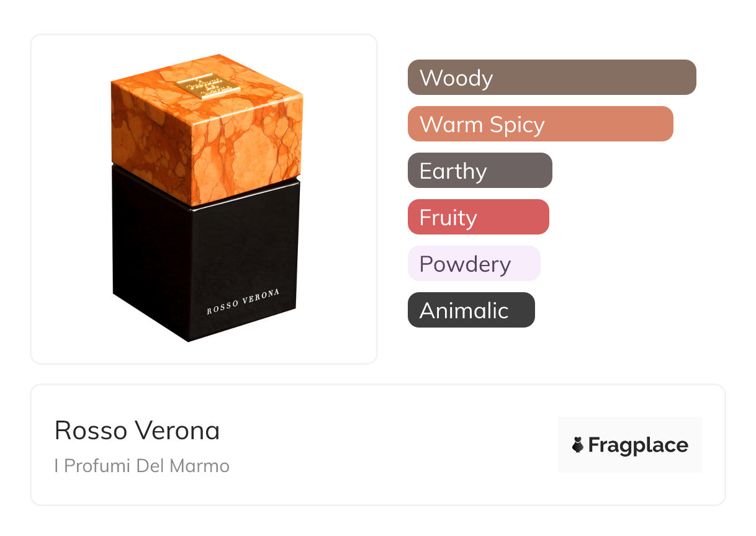Image resolution: width=756 pixels, height=536 pixels.
Task: Select the light Powdery accord bar
Action: coord(474,264)
